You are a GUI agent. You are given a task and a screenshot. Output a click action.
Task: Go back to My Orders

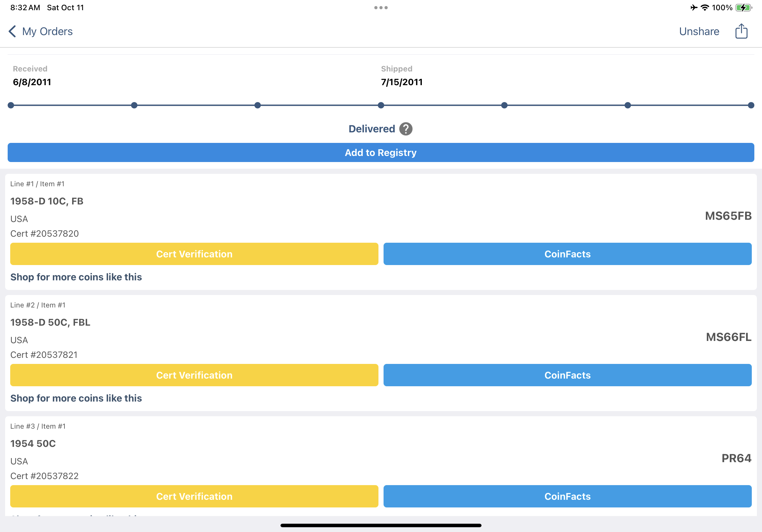click(47, 32)
